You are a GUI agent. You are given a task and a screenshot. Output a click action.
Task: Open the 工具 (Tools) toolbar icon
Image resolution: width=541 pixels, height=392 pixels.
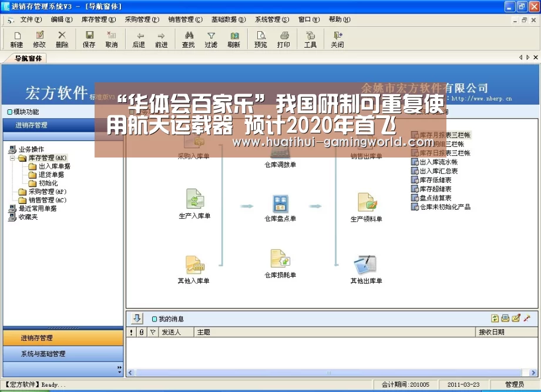tap(310, 39)
